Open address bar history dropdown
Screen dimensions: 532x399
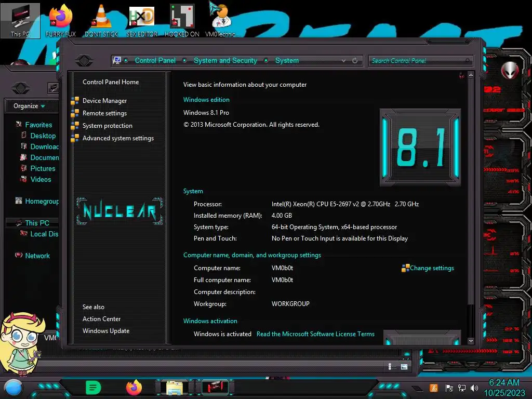(344, 60)
